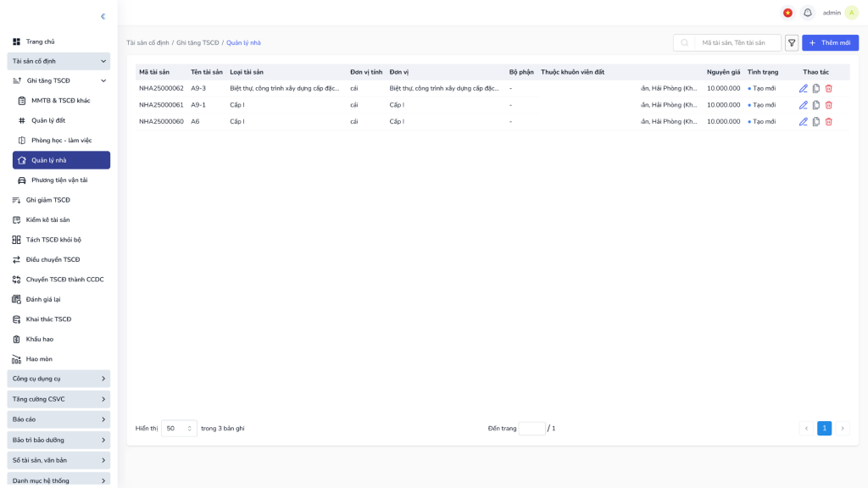Click edit pencil icon for NHA25000062
This screenshot has width=868, height=488.
point(804,89)
